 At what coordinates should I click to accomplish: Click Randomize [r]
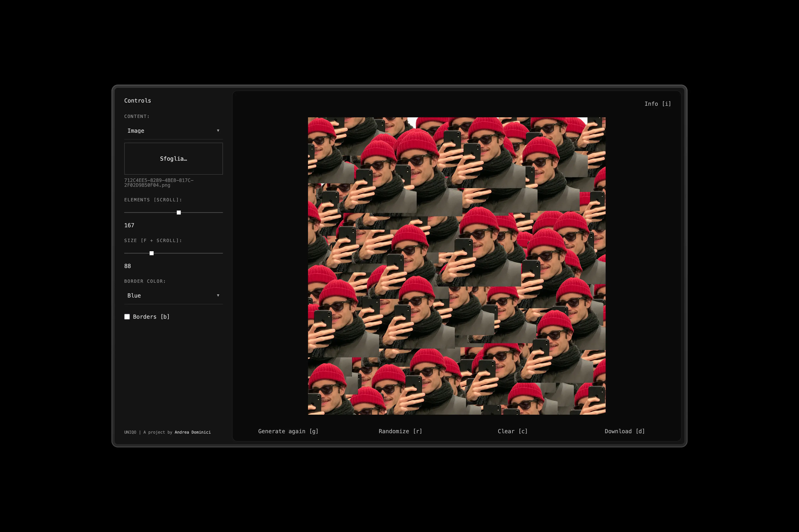[x=400, y=431]
